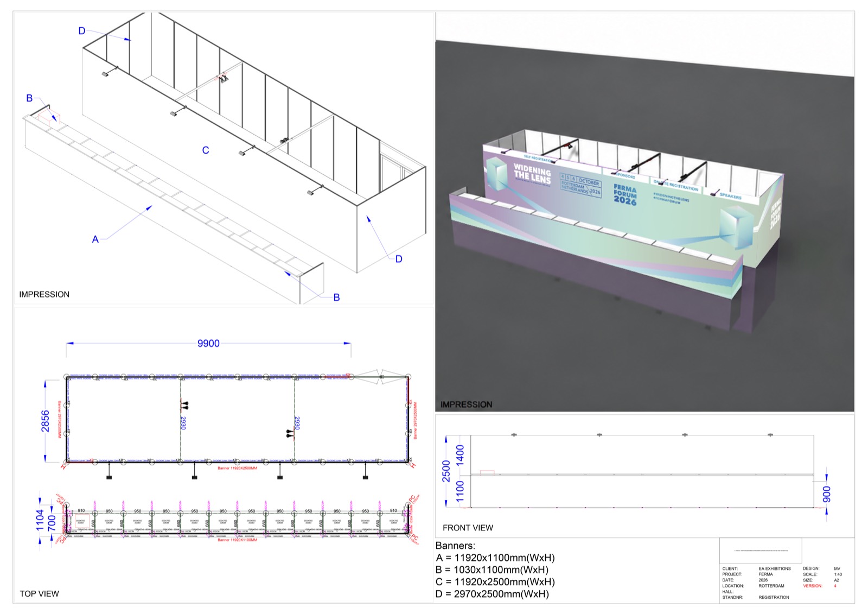The width and height of the screenshot is (868, 614).
Task: Click the IMPRESSION caption of the line drawing
Action: (x=44, y=294)
